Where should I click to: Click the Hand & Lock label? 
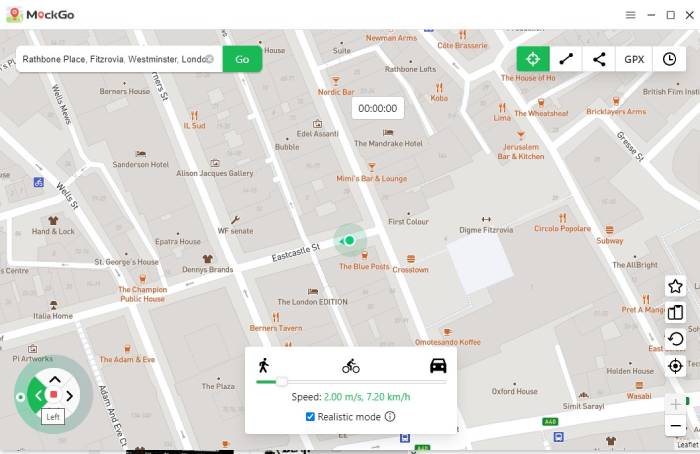[53, 231]
